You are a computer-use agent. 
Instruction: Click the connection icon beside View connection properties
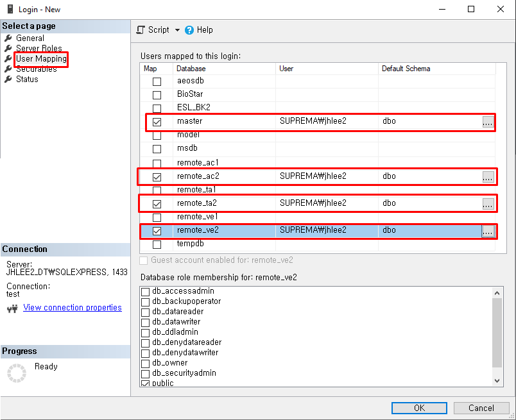point(13,308)
